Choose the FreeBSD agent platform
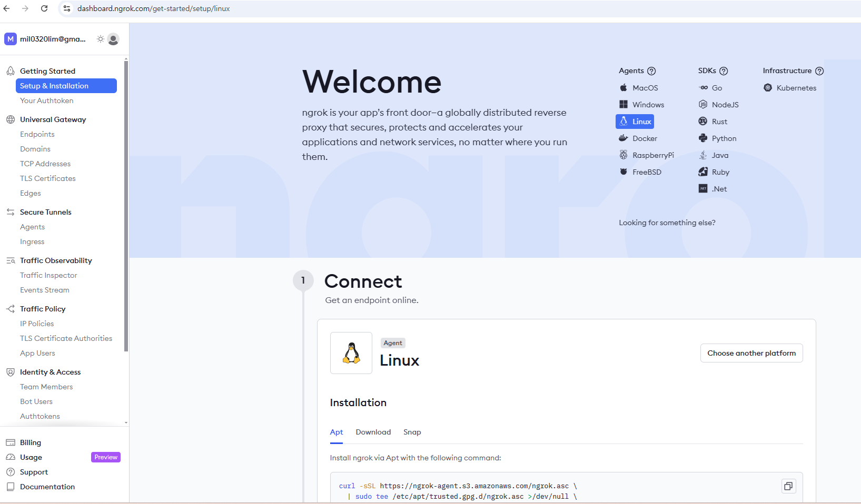 640,172
